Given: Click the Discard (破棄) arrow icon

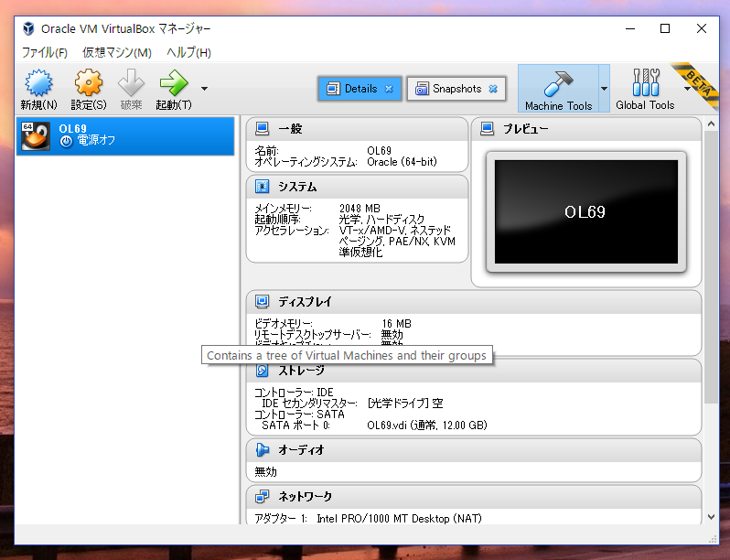Looking at the screenshot, I should [x=131, y=83].
